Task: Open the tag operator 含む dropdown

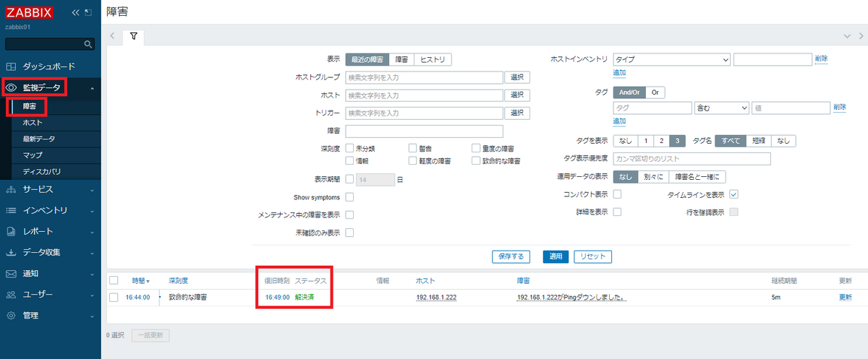Action: (x=720, y=108)
